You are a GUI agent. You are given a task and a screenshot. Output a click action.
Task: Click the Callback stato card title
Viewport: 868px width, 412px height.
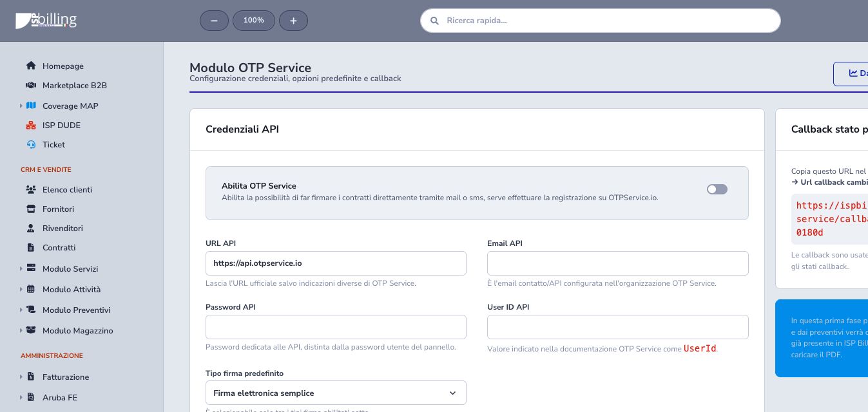[829, 129]
